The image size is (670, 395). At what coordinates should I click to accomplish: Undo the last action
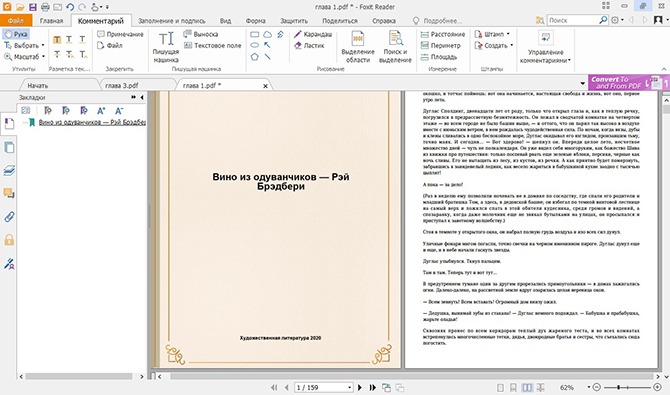click(x=70, y=7)
